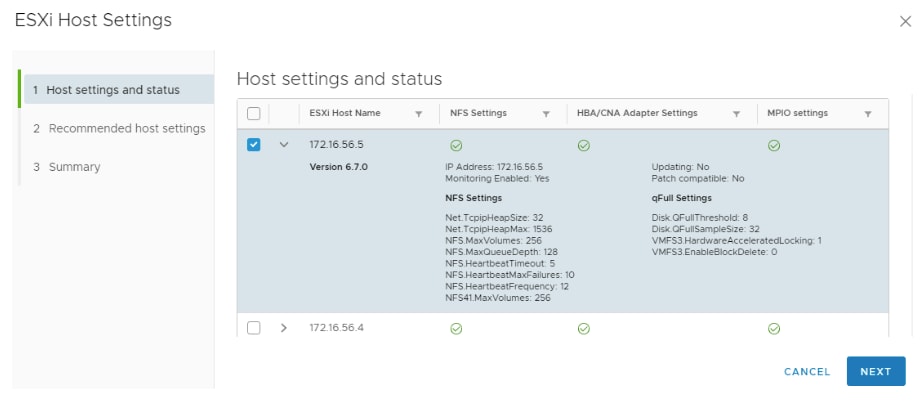
Task: Click HBA/CNA Adapter status checkmark for 172.16.56.4
Action: point(583,328)
